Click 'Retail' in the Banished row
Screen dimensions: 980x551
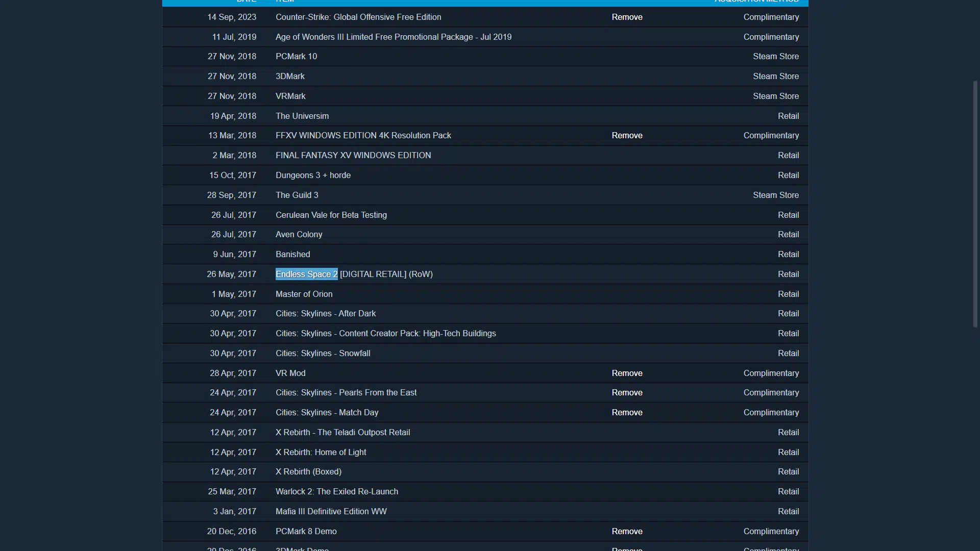point(788,254)
